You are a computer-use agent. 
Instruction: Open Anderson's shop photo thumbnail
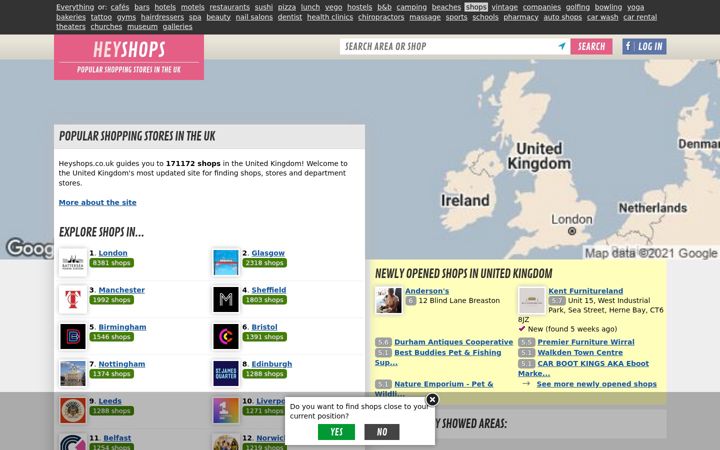(388, 300)
